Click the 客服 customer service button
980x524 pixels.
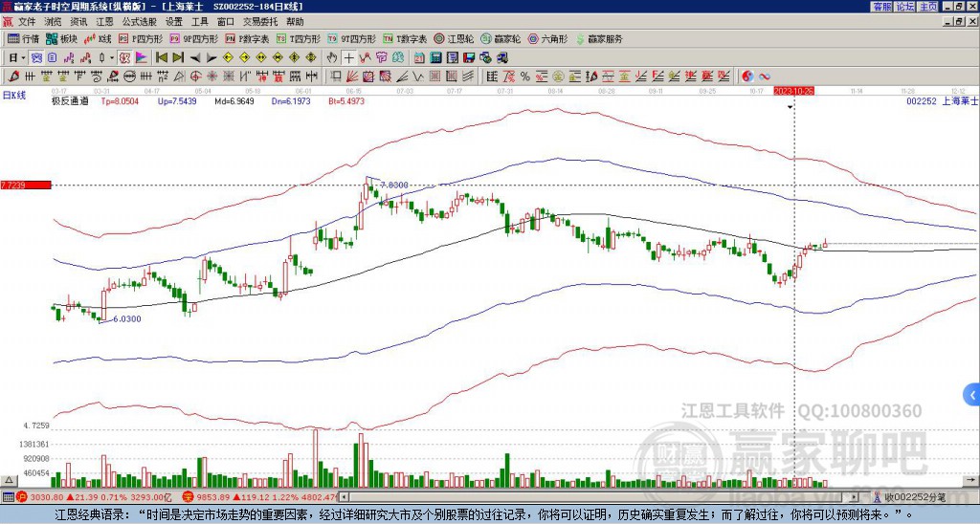(882, 7)
